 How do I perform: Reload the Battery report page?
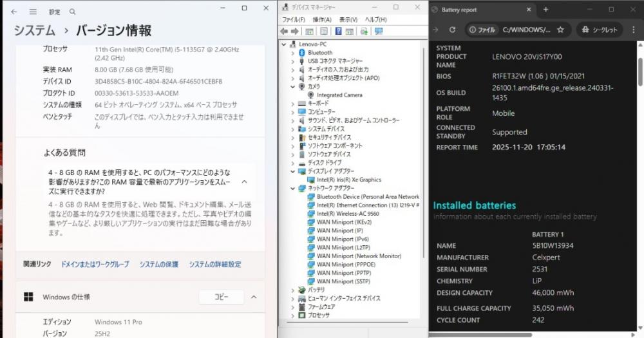(x=452, y=30)
